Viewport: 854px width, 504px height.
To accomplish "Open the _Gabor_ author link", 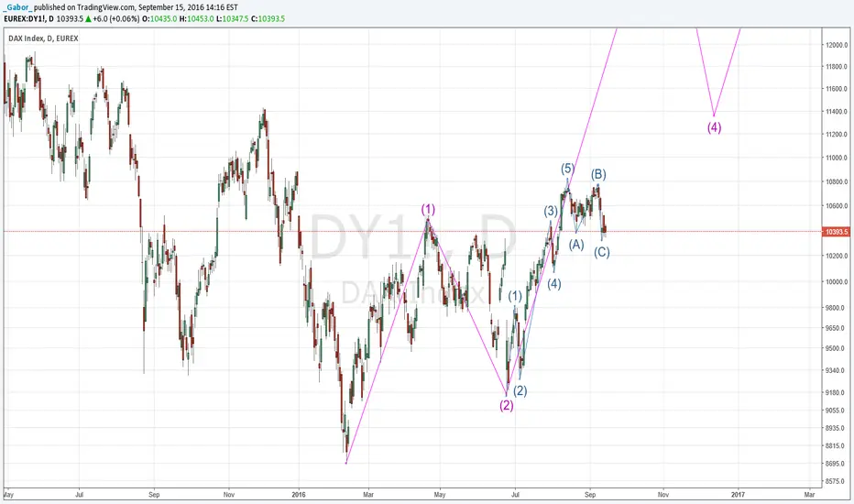I will (x=17, y=7).
